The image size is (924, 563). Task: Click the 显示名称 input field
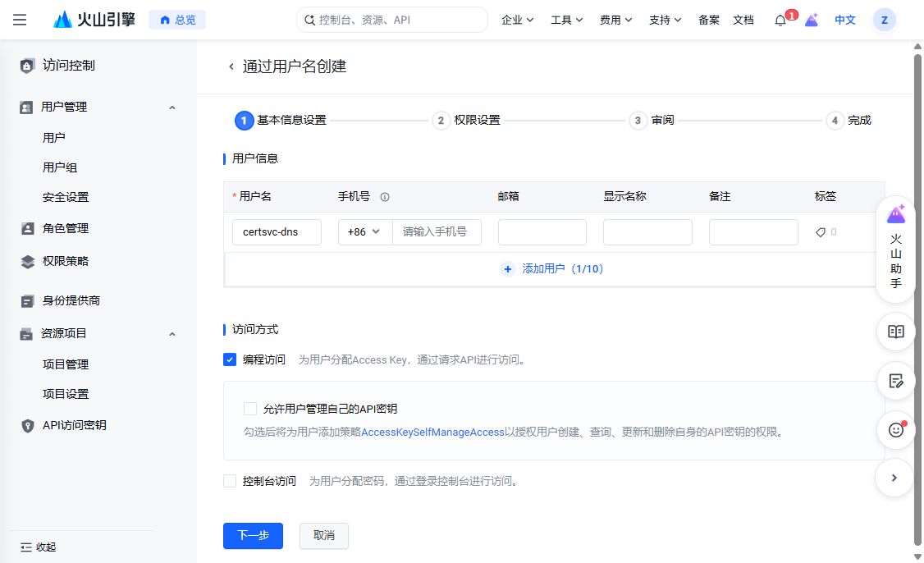(x=647, y=231)
